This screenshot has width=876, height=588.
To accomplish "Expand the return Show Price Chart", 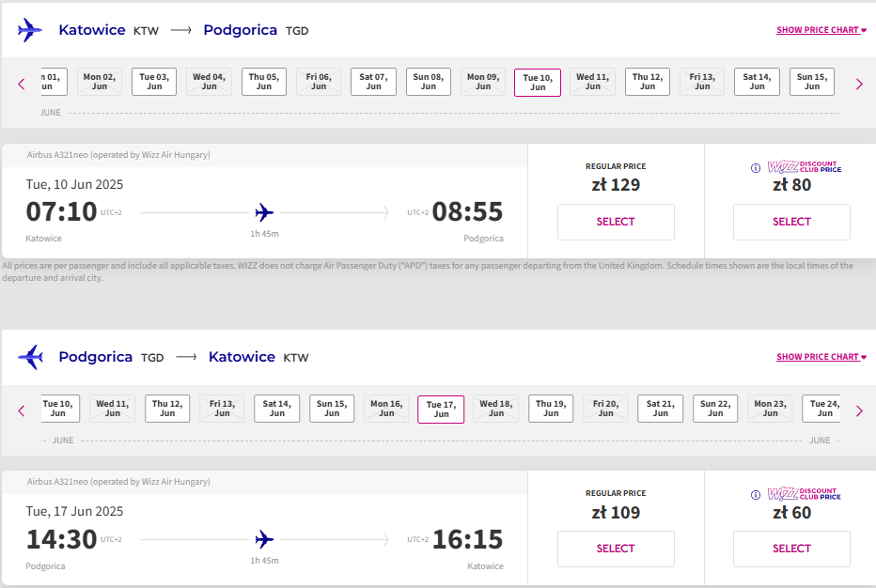I will pos(821,357).
